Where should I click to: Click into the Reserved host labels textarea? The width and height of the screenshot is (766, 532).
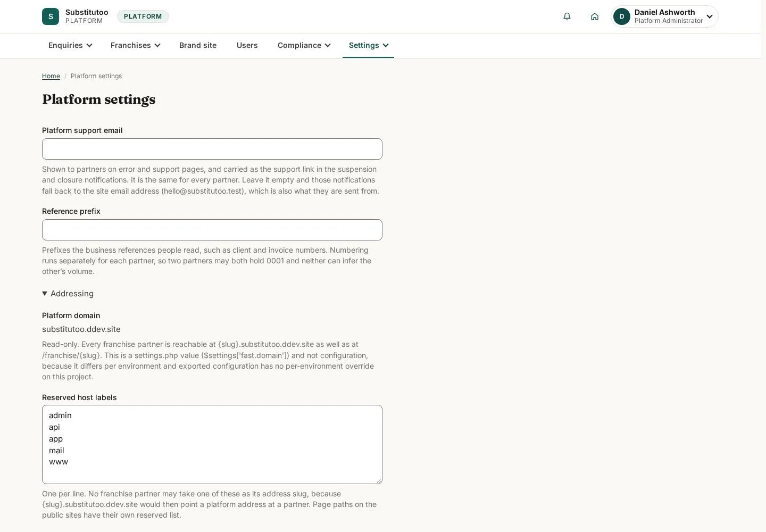point(212,445)
